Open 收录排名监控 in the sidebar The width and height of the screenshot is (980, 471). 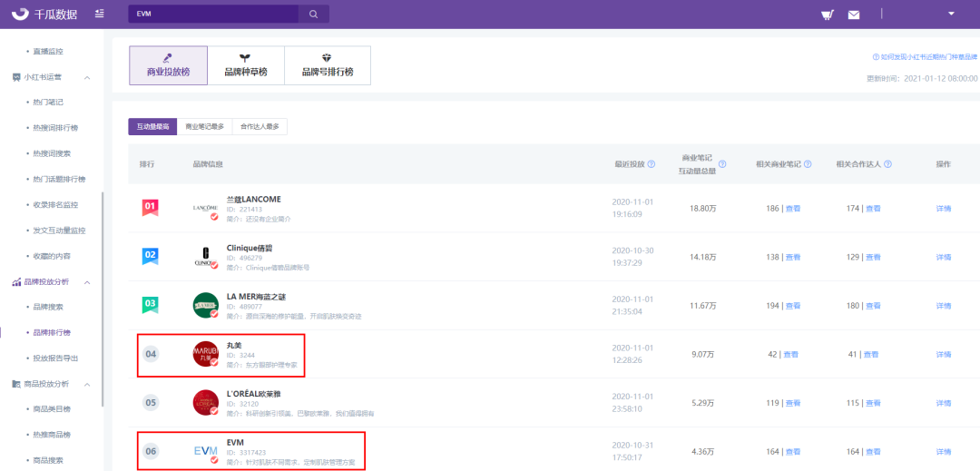coord(55,204)
